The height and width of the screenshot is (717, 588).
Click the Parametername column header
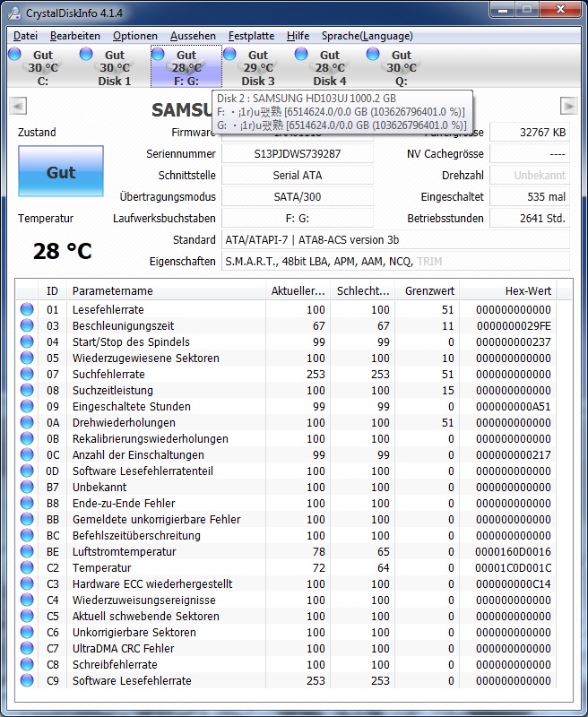[166, 290]
